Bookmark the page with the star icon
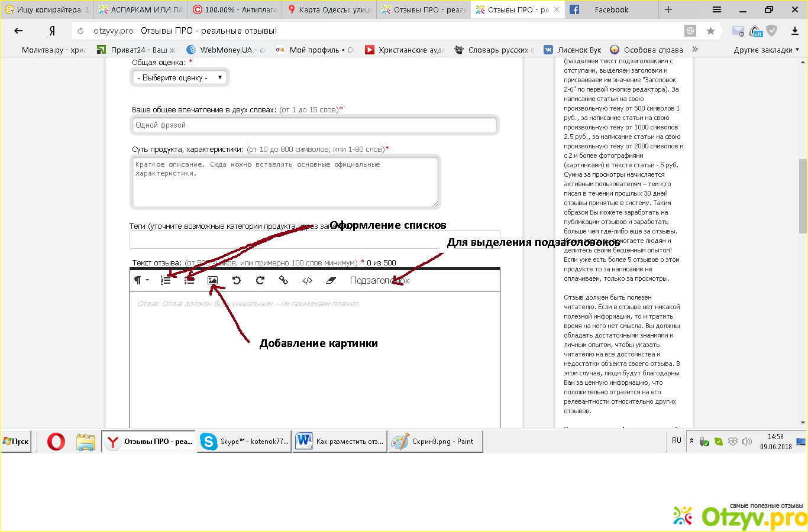 710,31
